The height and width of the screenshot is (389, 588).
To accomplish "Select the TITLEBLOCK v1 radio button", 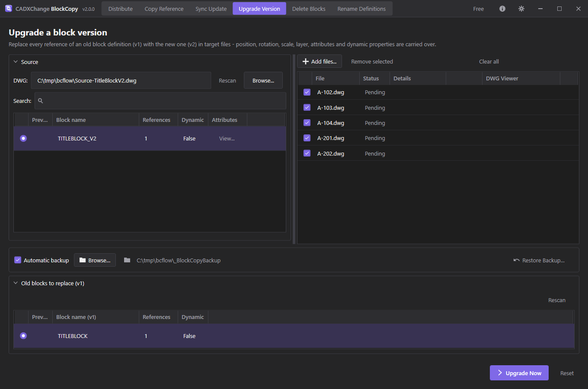I will pos(23,336).
